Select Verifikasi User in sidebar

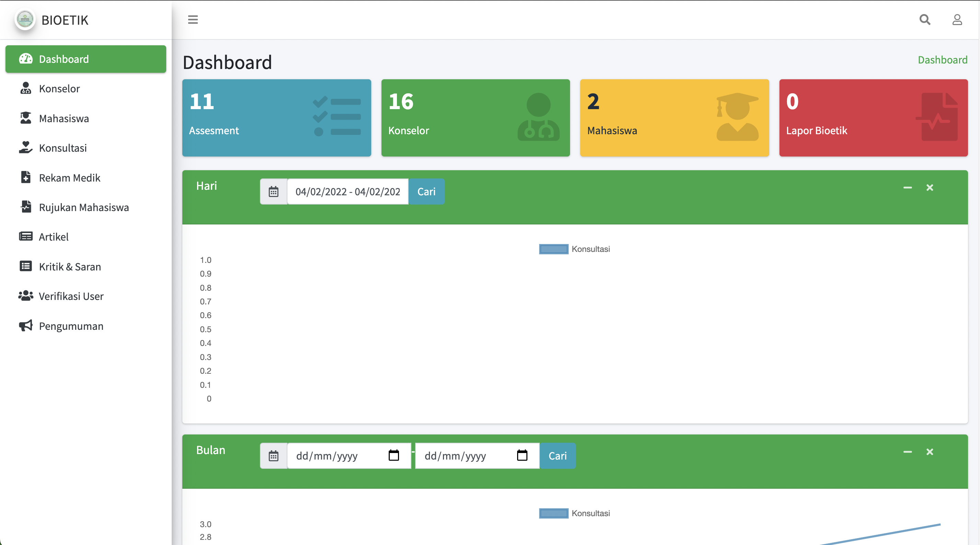(x=71, y=296)
